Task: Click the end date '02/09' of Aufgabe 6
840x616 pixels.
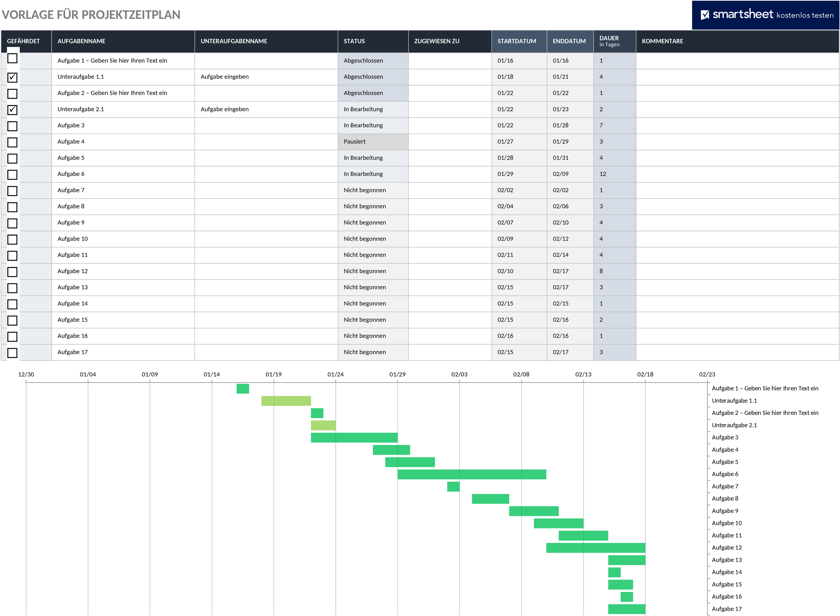Action: tap(570, 174)
